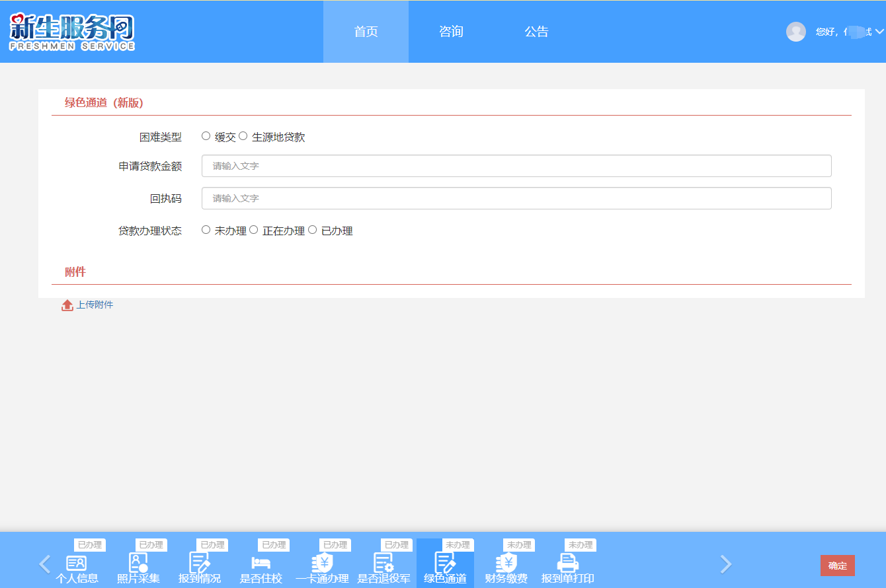Screen dimensions: 886x588
Task: Select 未办理 loan status
Action: (206, 230)
